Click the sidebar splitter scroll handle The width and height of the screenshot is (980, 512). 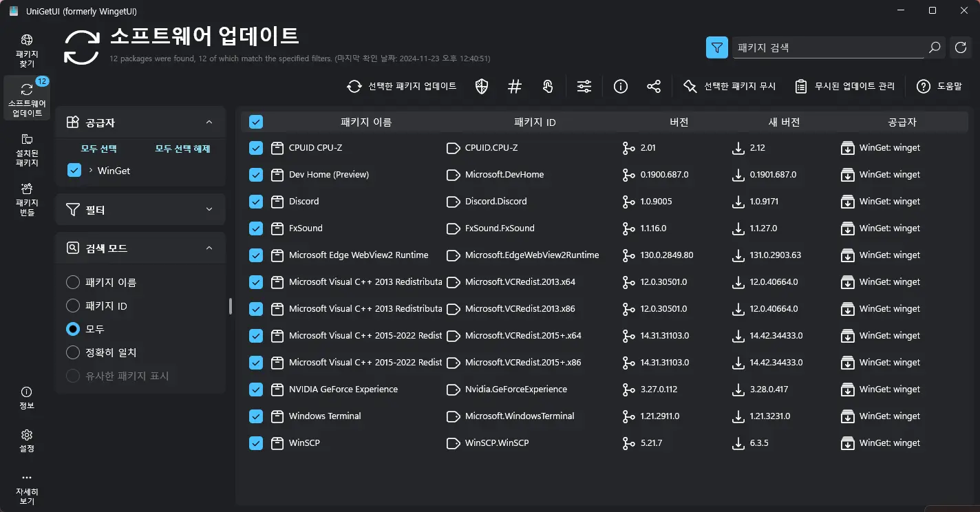pos(231,306)
